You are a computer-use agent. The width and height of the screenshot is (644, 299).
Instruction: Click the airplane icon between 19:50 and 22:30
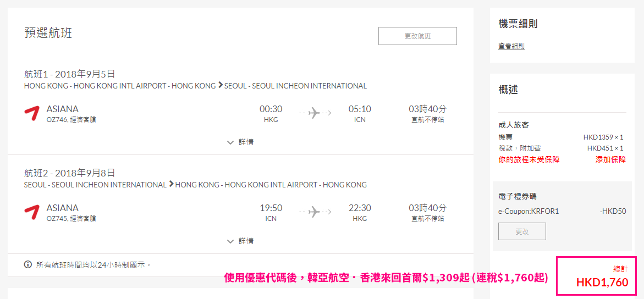315,211
